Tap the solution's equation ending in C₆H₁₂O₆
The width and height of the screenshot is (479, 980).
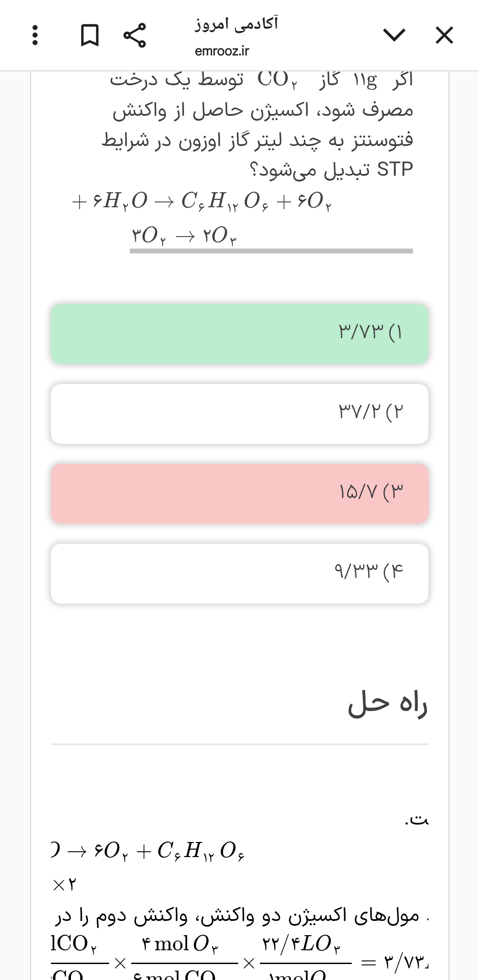(149, 850)
